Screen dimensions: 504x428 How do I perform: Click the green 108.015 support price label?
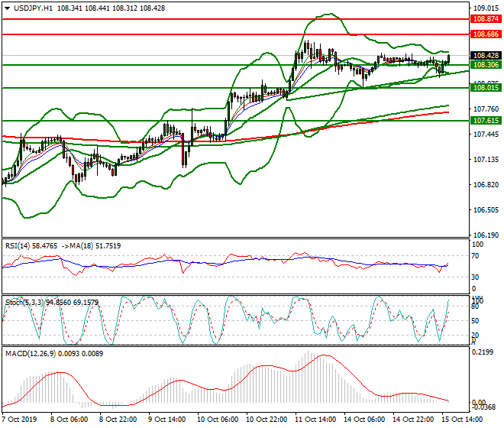[486, 88]
